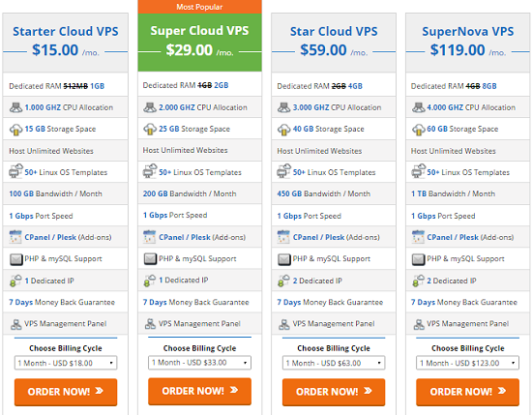Click the Linux OS templates icon in Super Cloud VPS

pyautogui.click(x=150, y=171)
